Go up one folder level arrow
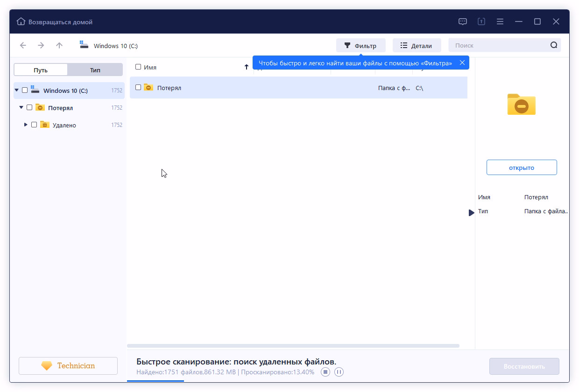This screenshot has height=392, width=579. coord(59,45)
